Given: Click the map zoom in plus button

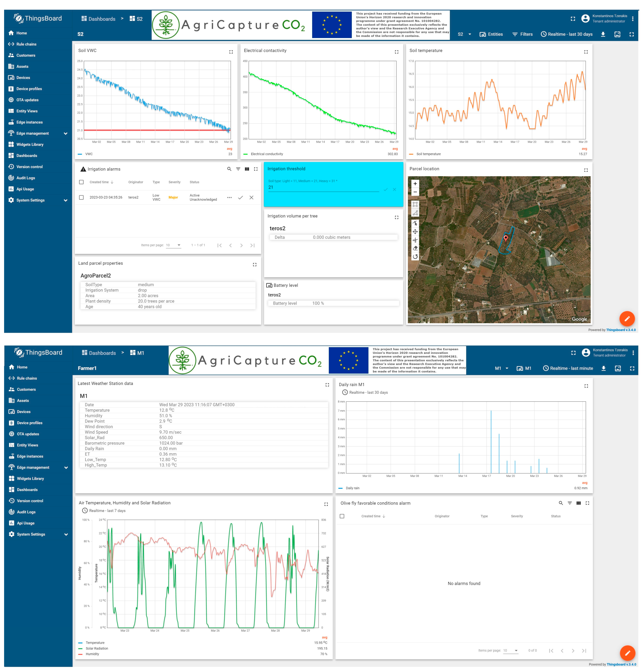Looking at the screenshot, I should (415, 184).
